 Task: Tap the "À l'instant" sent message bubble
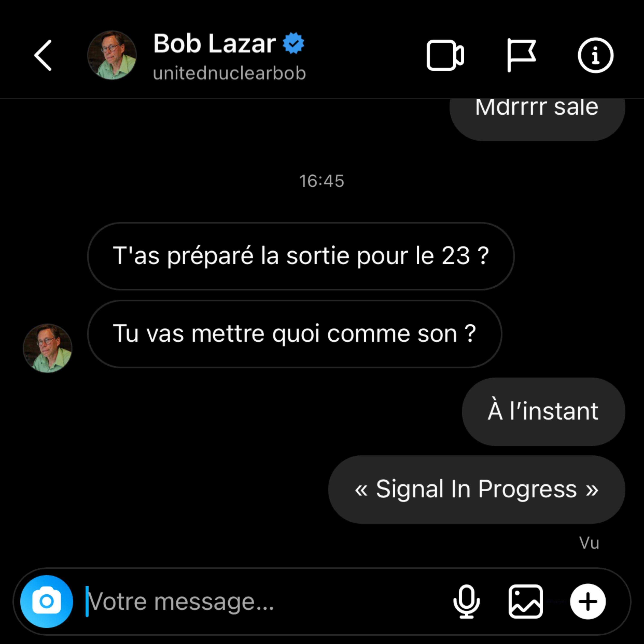tap(543, 412)
